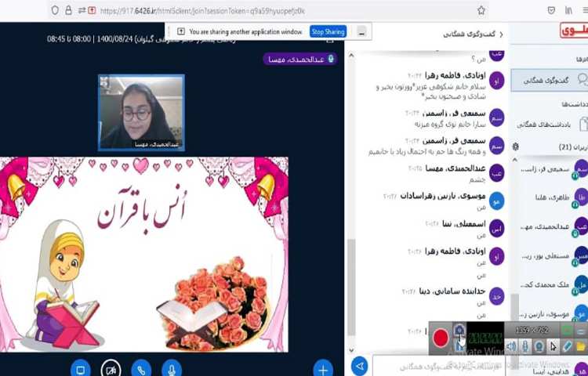View site security via the padlock icon

pos(68,10)
